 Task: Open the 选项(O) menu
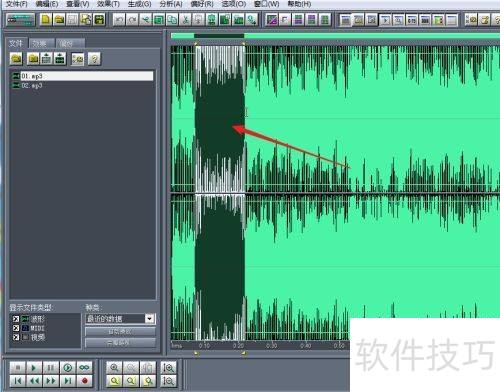234,4
